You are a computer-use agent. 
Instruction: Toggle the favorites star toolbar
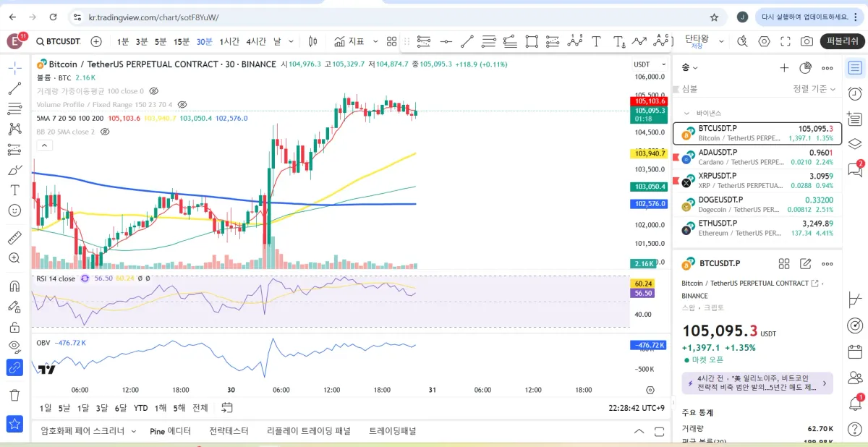tap(14, 424)
